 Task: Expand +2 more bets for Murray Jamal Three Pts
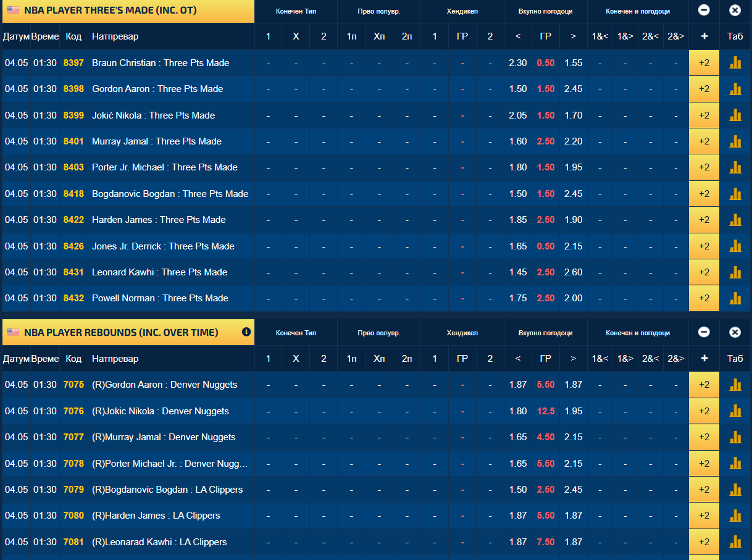(x=704, y=141)
